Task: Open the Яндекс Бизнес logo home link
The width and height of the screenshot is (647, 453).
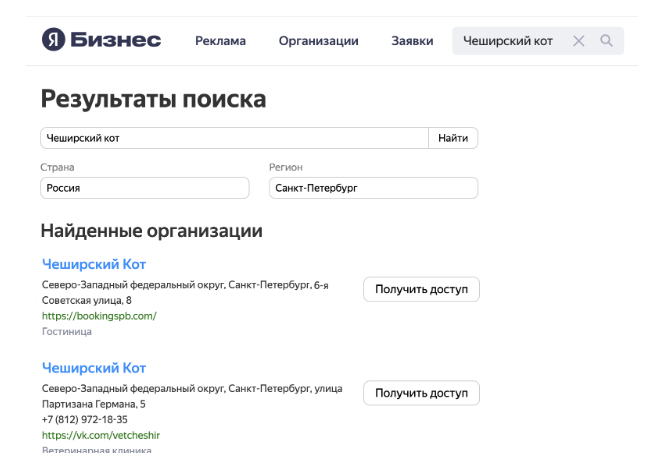Action: pyautogui.click(x=102, y=40)
